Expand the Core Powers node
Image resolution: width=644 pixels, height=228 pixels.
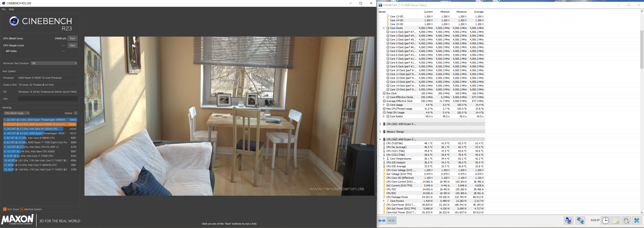[384, 201]
